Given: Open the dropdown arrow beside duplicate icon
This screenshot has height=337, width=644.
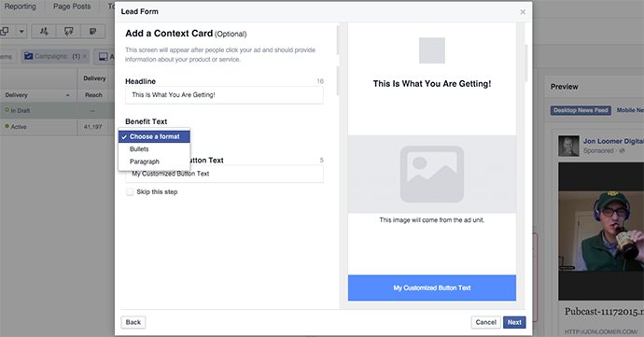Looking at the screenshot, I should click(21, 31).
